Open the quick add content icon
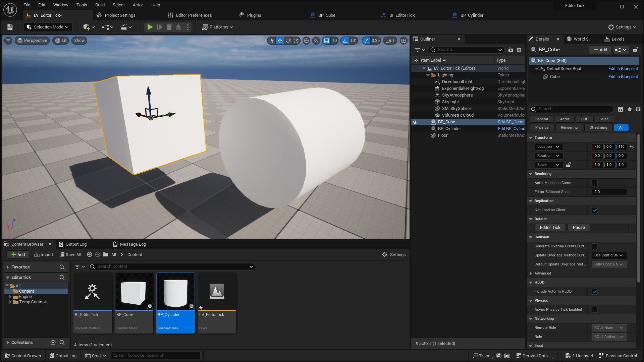 pyautogui.click(x=89, y=27)
